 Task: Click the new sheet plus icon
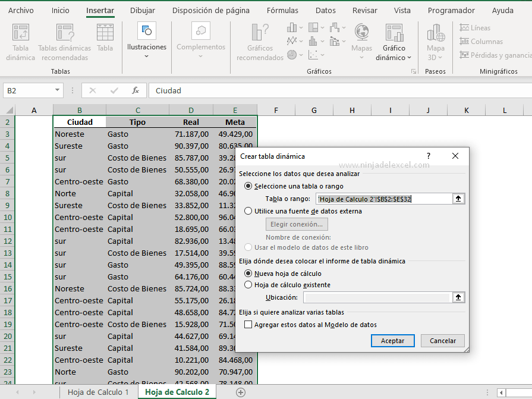click(241, 392)
